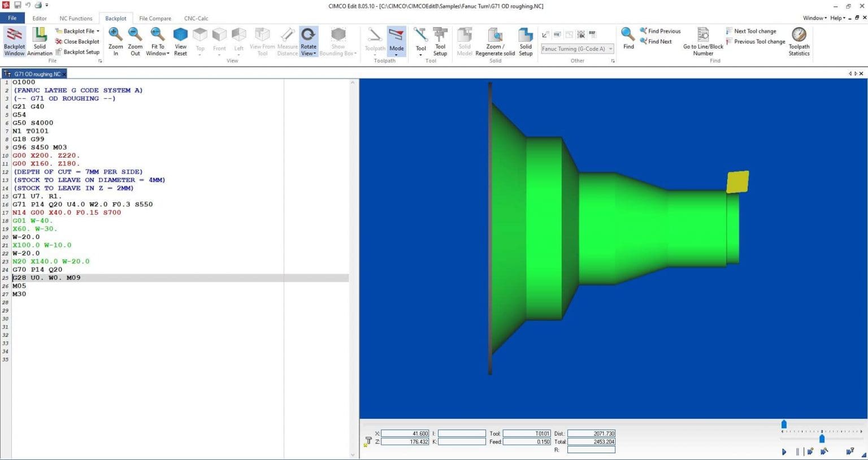Toggle the Backplot Window on or off
This screenshot has width=868, height=460.
point(14,41)
